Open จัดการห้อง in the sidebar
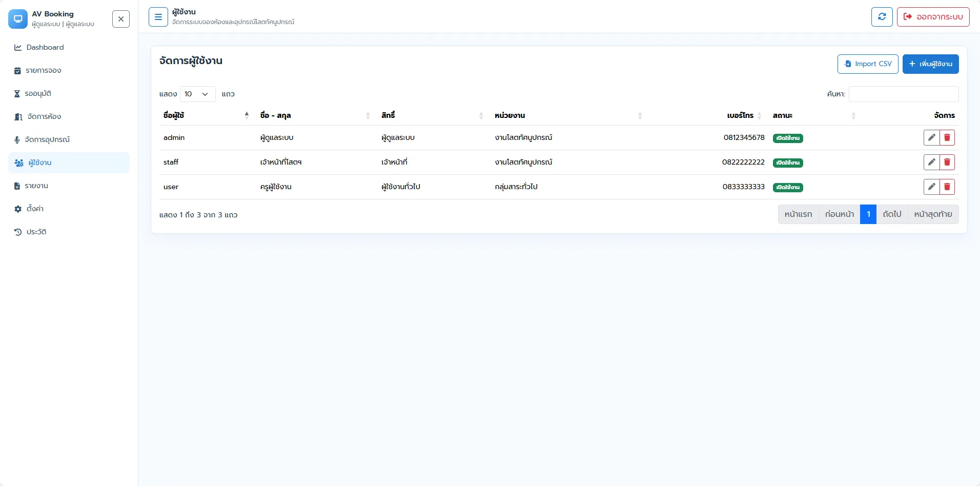Viewport: 980px width, 486px height. (69, 116)
